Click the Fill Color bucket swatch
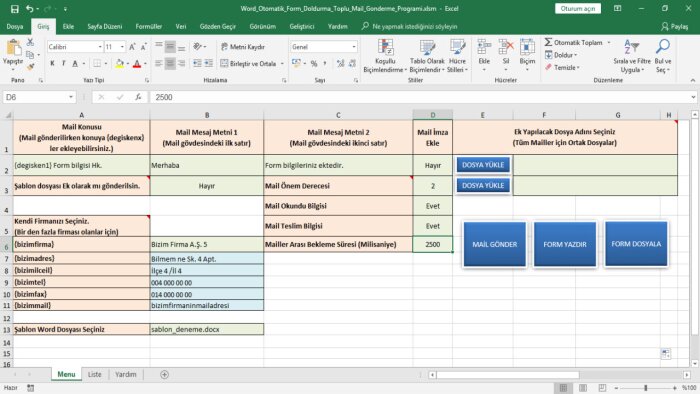The width and height of the screenshot is (700, 394). (120, 64)
